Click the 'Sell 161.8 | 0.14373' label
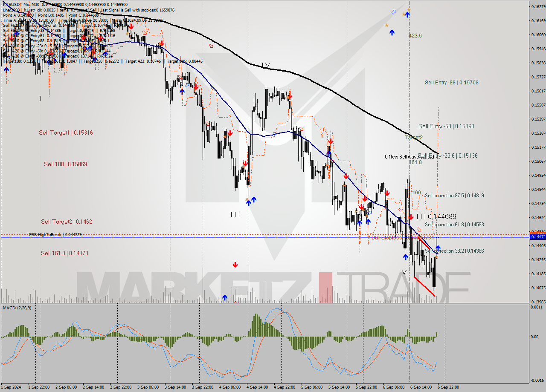Screen dimensions: 546x392 pyautogui.click(x=64, y=253)
